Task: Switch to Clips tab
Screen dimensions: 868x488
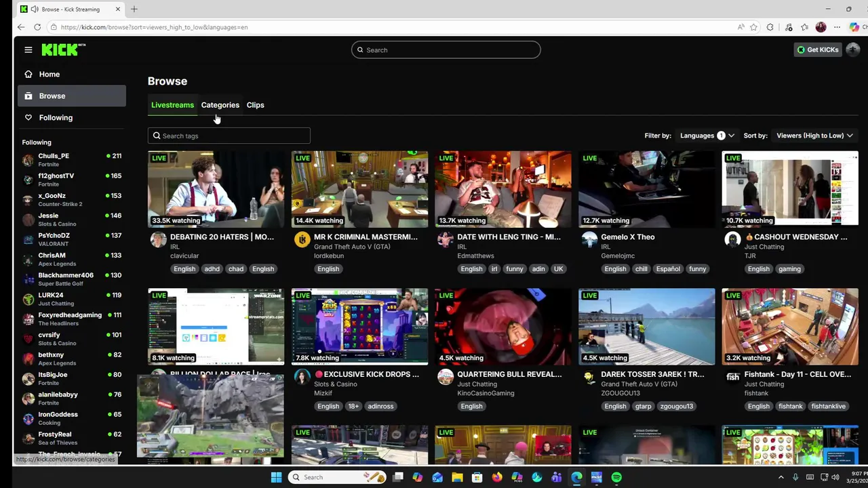Action: [x=255, y=105]
